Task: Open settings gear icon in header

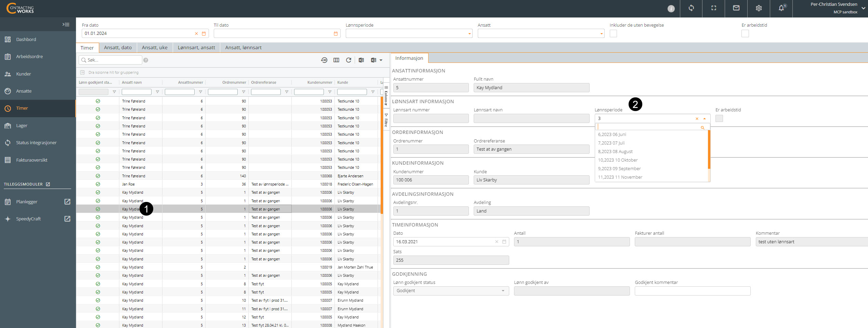Action: point(759,8)
